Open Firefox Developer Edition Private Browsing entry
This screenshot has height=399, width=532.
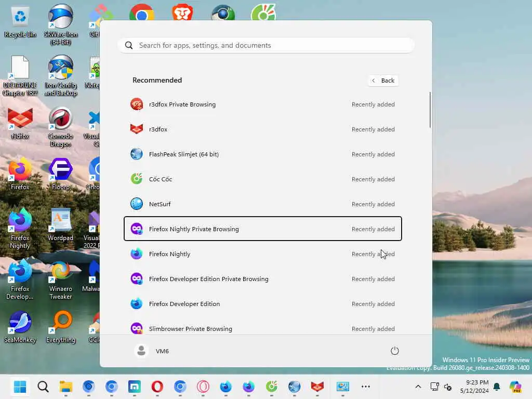pos(262,279)
